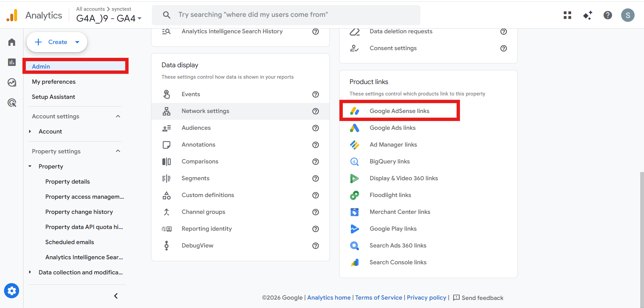Image resolution: width=644 pixels, height=308 pixels.
Task: Click the blue Admin gear icon
Action: pos(12,291)
